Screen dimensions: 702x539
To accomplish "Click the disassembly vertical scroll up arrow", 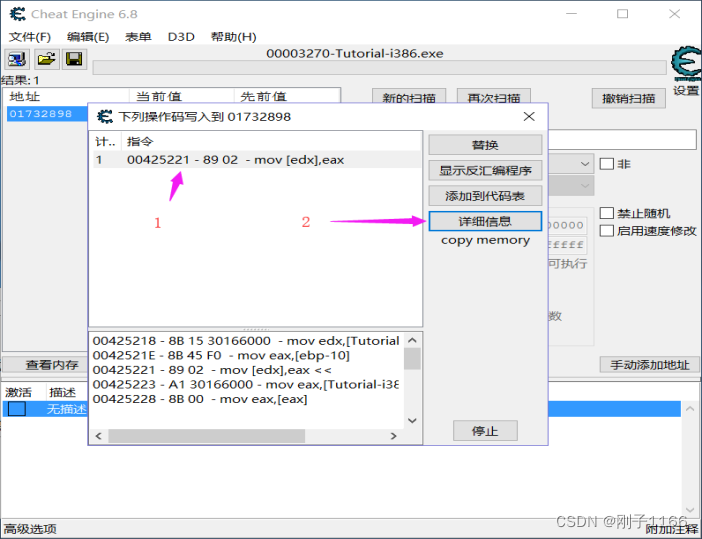I will click(412, 340).
